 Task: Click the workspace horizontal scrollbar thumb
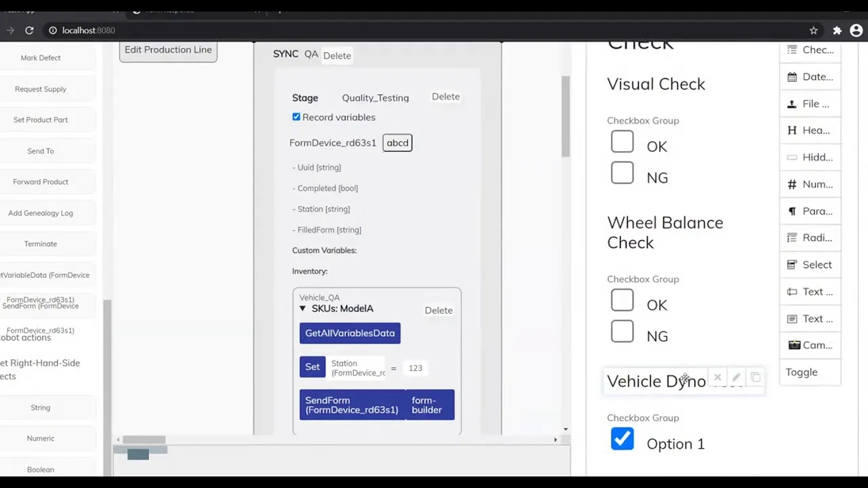(x=144, y=440)
